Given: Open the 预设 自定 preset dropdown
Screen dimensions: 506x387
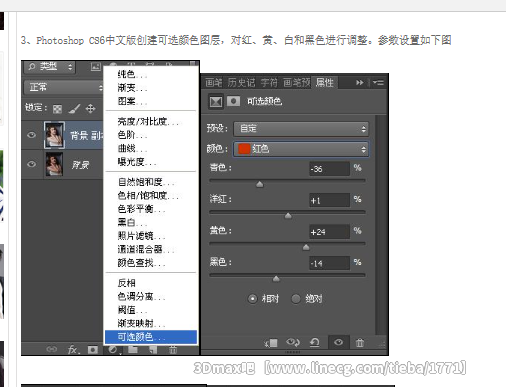Looking at the screenshot, I should point(301,129).
